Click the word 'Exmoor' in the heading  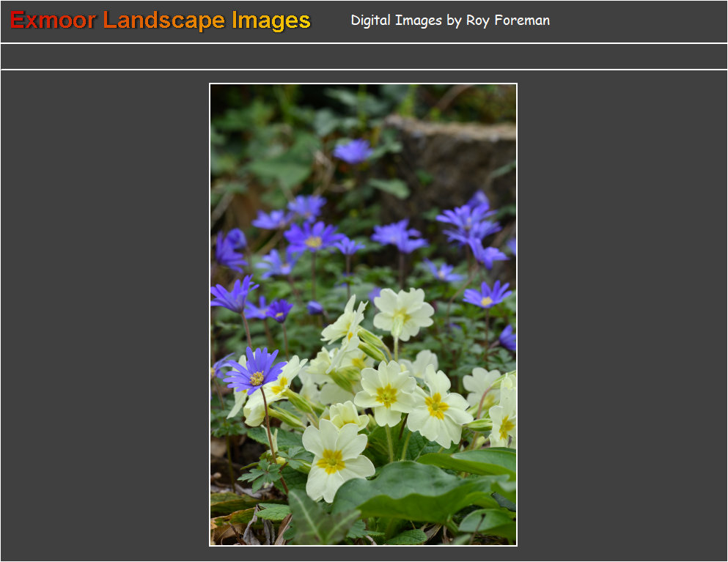53,21
